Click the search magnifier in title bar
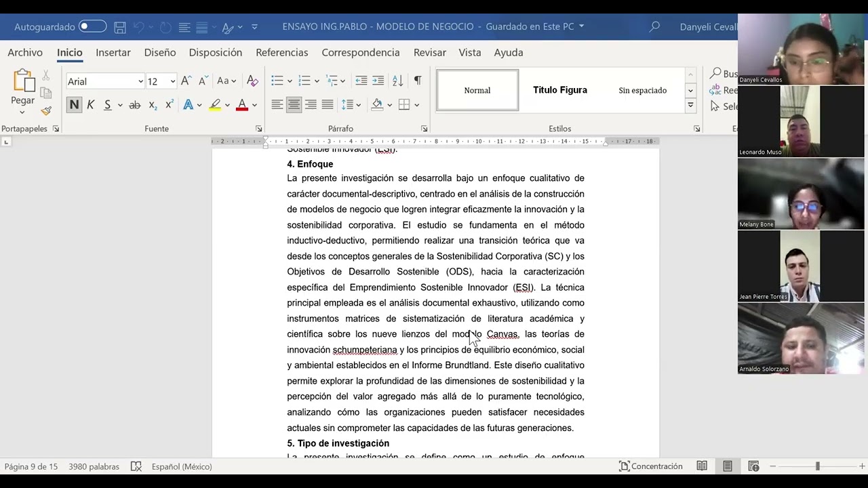The image size is (868, 488). tap(654, 26)
